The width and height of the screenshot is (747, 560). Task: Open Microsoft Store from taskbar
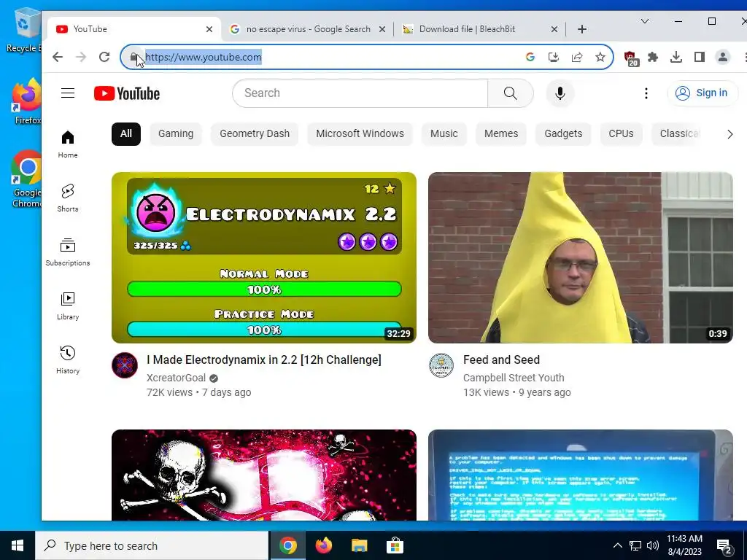pos(395,545)
